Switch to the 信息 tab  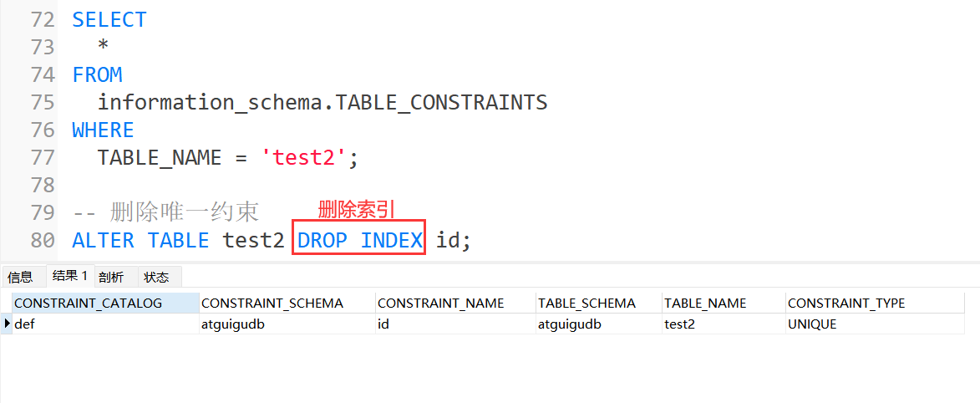(x=21, y=277)
